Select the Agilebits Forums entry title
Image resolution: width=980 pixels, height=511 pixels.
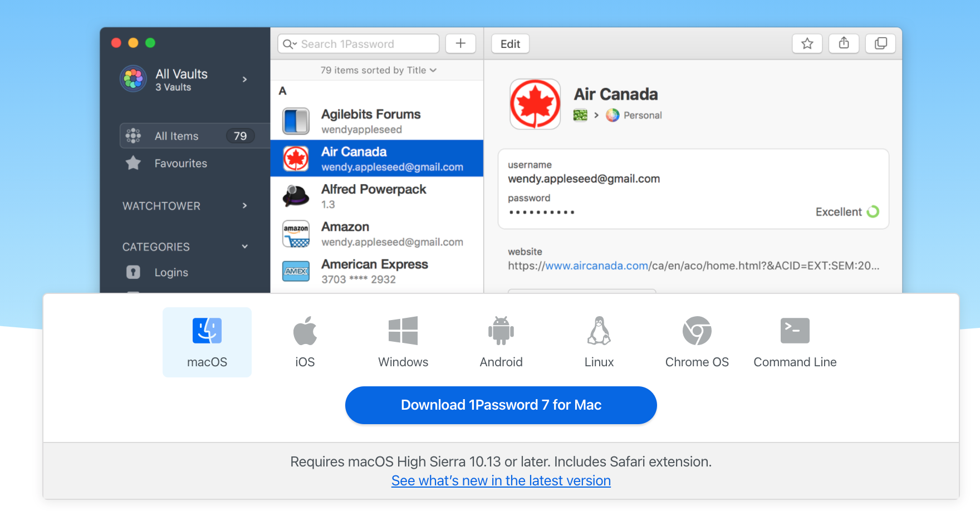(371, 114)
